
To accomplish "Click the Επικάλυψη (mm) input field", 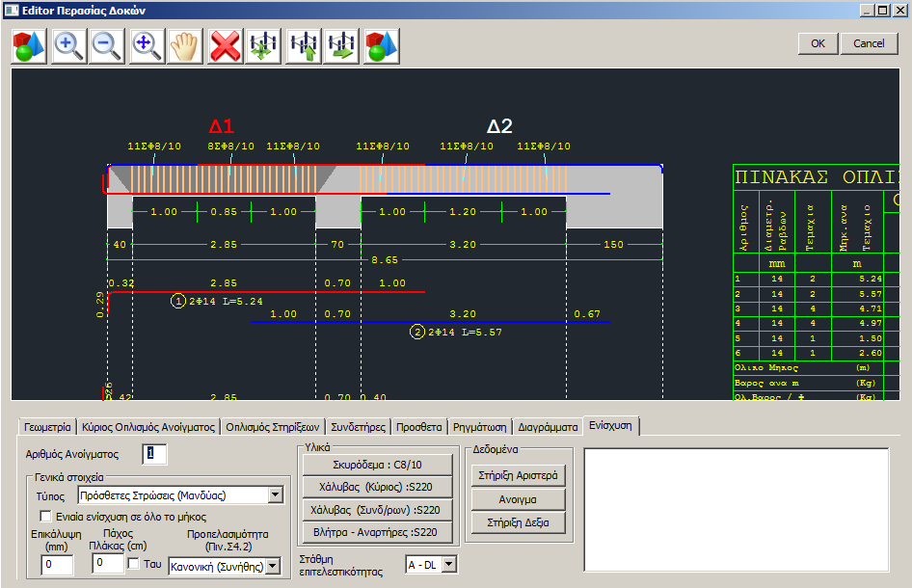I will pyautogui.click(x=57, y=564).
